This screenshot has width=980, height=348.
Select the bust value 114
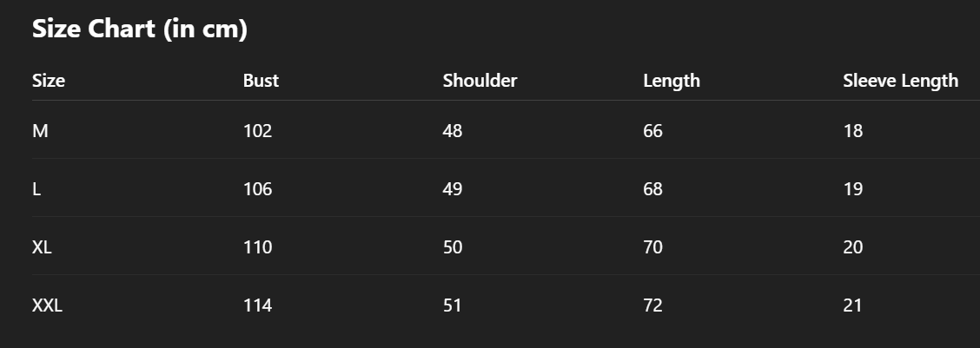[257, 305]
